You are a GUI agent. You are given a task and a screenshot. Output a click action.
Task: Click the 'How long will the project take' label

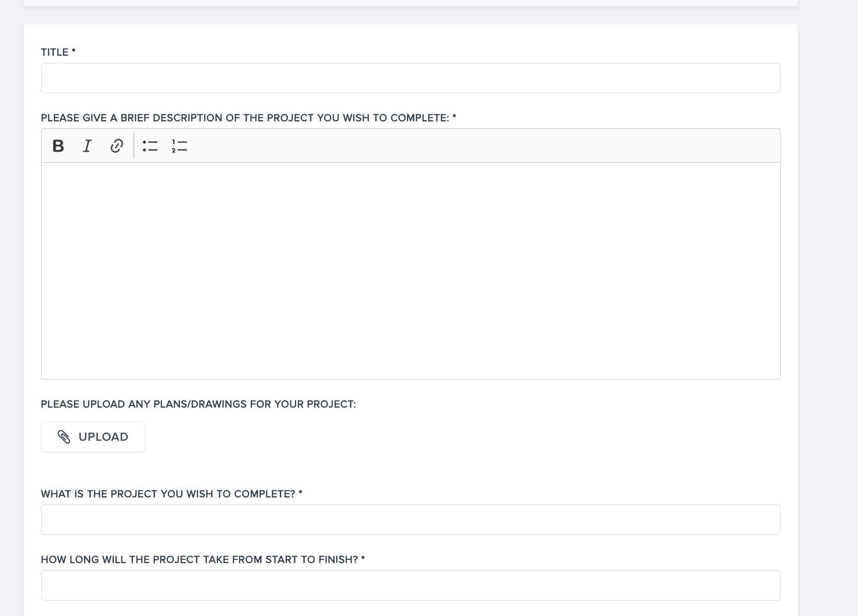click(x=199, y=560)
